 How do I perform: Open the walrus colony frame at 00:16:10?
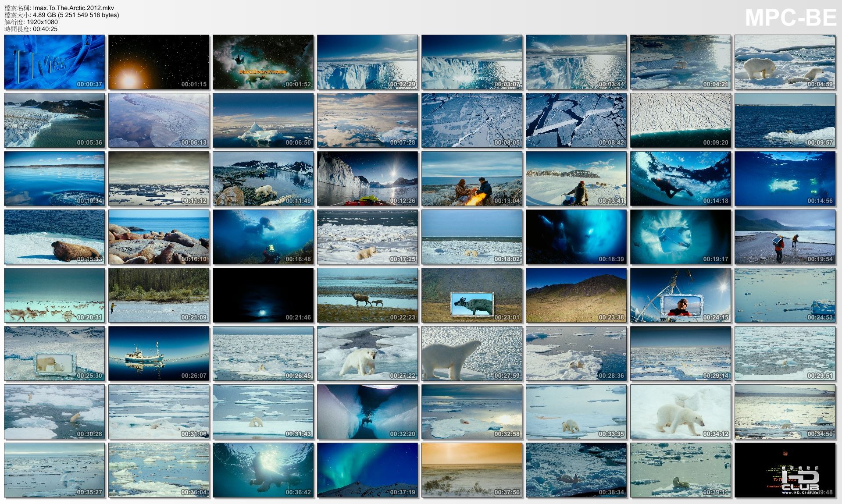(159, 237)
